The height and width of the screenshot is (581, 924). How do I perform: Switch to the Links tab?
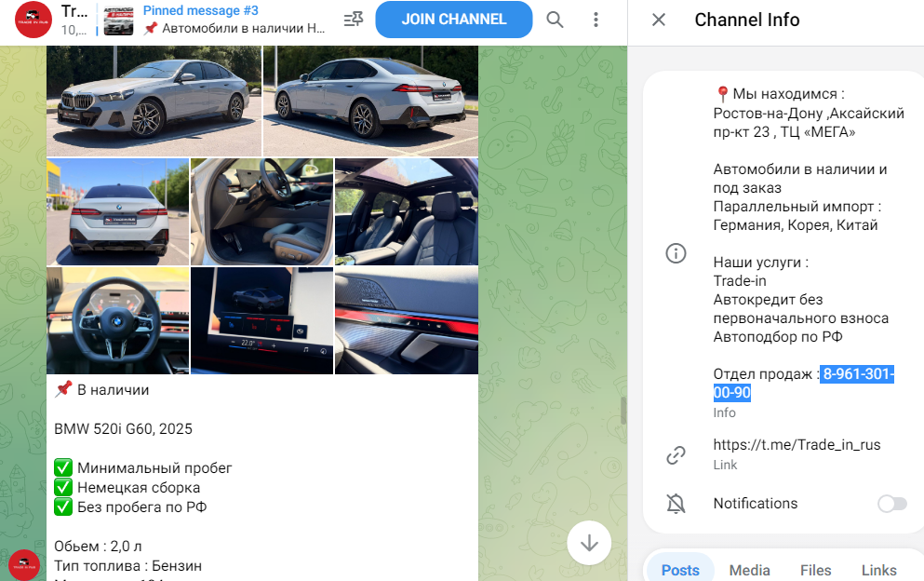pyautogui.click(x=879, y=570)
